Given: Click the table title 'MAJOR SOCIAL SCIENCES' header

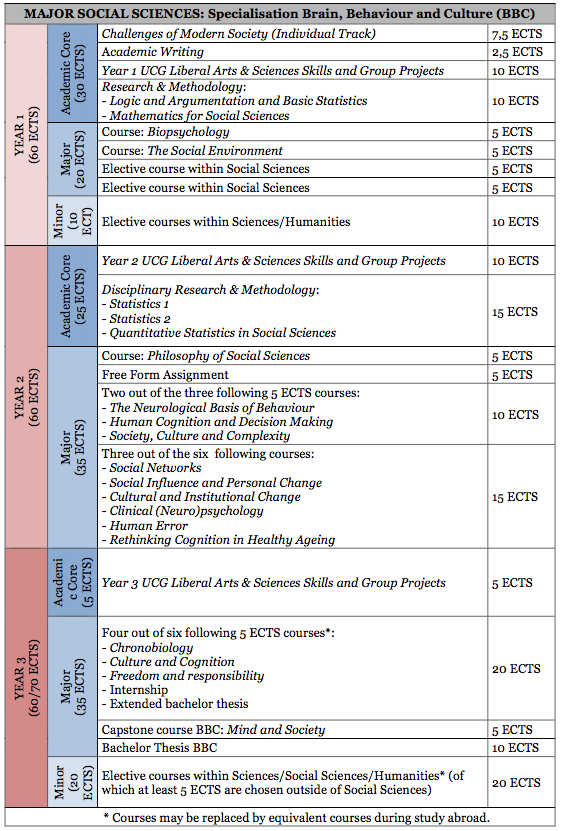Looking at the screenshot, I should (280, 13).
